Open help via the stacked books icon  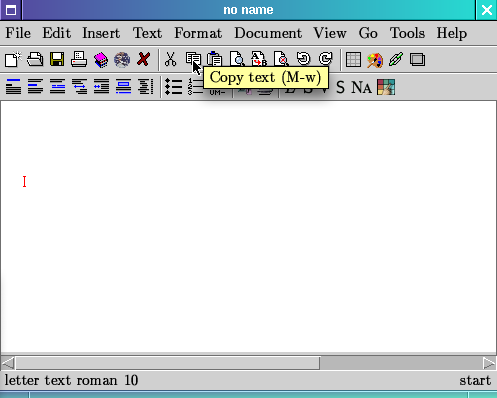[x=101, y=60]
